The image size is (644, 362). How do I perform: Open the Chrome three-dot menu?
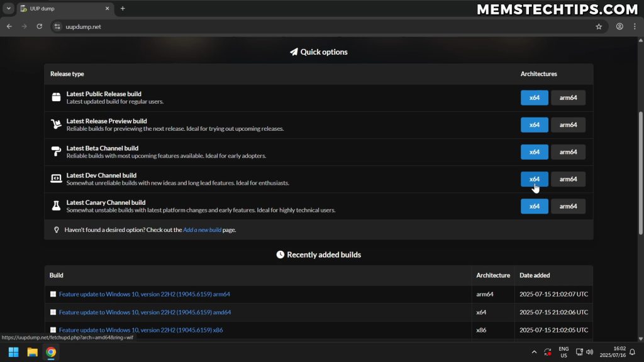click(x=635, y=26)
